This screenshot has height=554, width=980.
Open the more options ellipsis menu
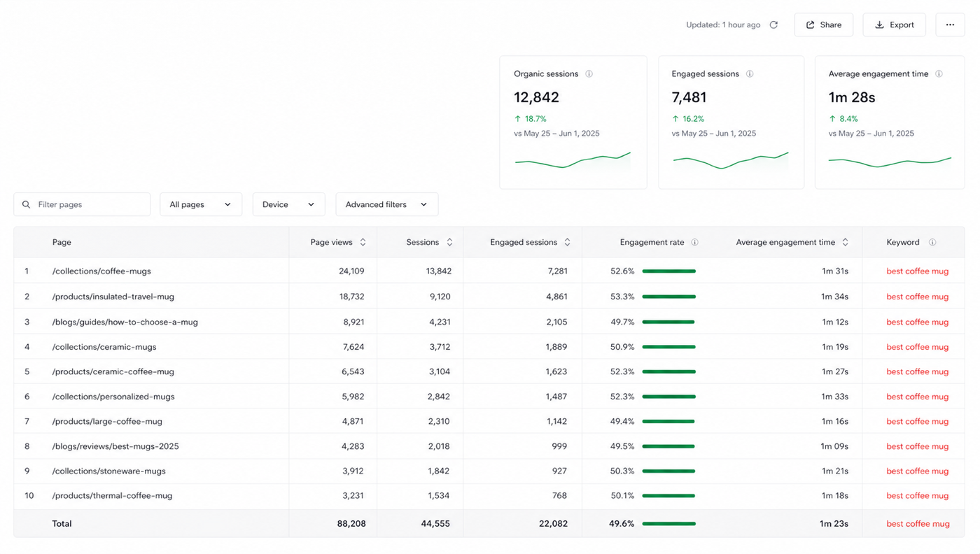pos(950,25)
